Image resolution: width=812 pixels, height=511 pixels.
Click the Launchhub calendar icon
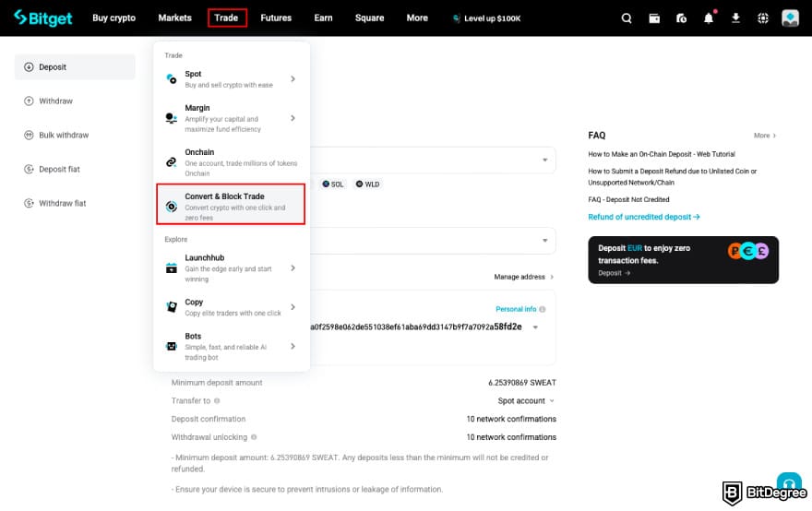coord(172,267)
